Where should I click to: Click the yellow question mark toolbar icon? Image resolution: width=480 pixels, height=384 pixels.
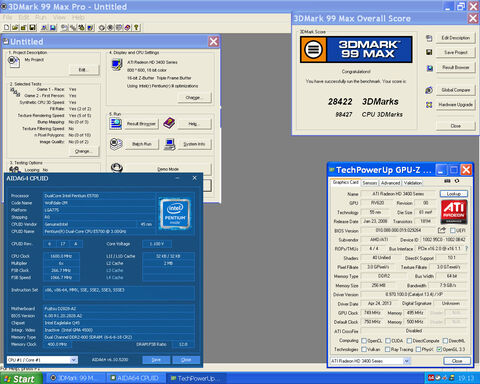pos(136,28)
